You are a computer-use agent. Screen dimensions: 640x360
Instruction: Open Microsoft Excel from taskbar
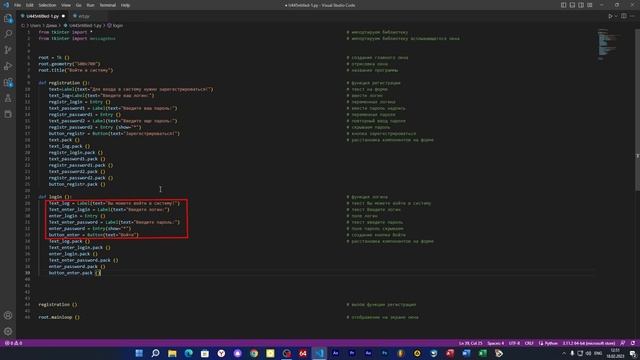[482, 353]
